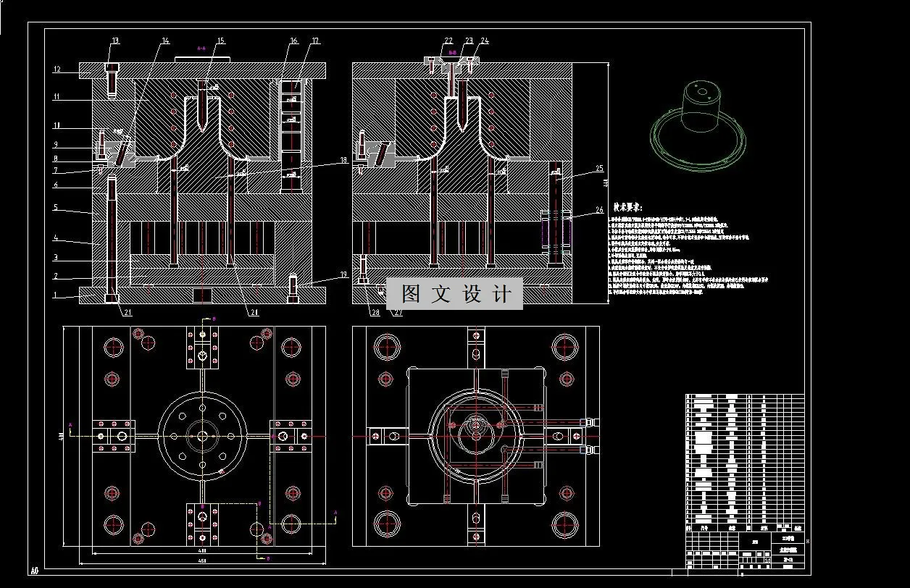
Task: Select part callout number 22
Action: point(448,41)
